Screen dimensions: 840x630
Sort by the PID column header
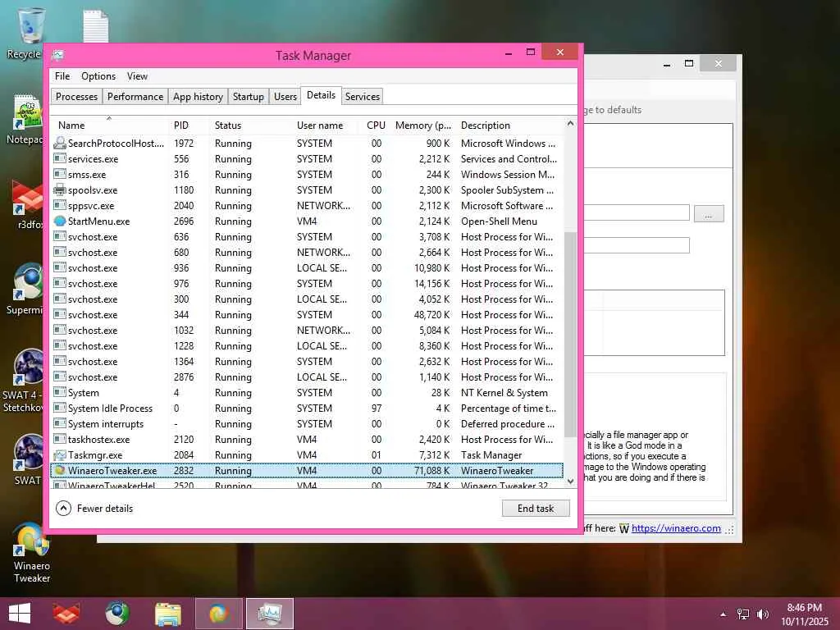[x=189, y=126]
